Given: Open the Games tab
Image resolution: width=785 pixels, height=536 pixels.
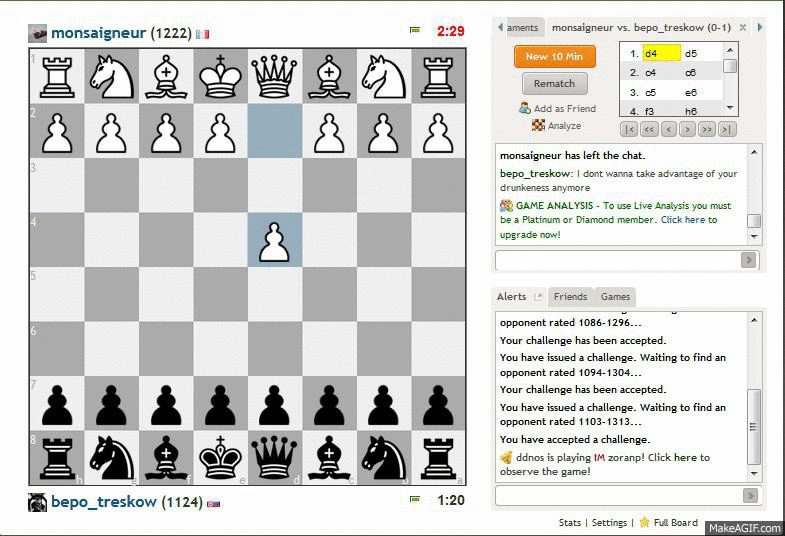Looking at the screenshot, I should [615, 297].
